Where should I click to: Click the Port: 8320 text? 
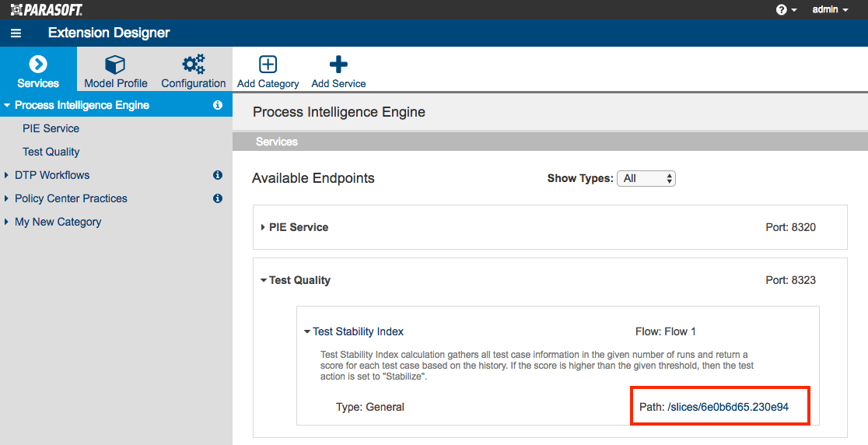(790, 227)
